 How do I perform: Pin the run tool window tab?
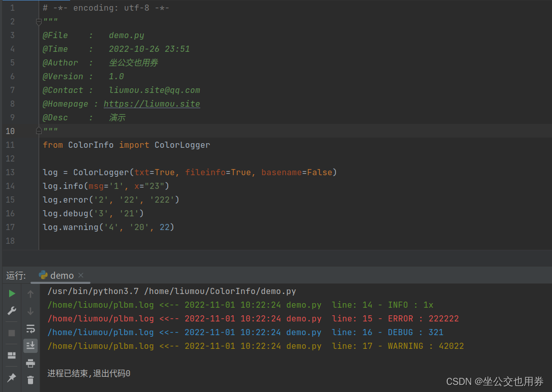tap(11, 377)
